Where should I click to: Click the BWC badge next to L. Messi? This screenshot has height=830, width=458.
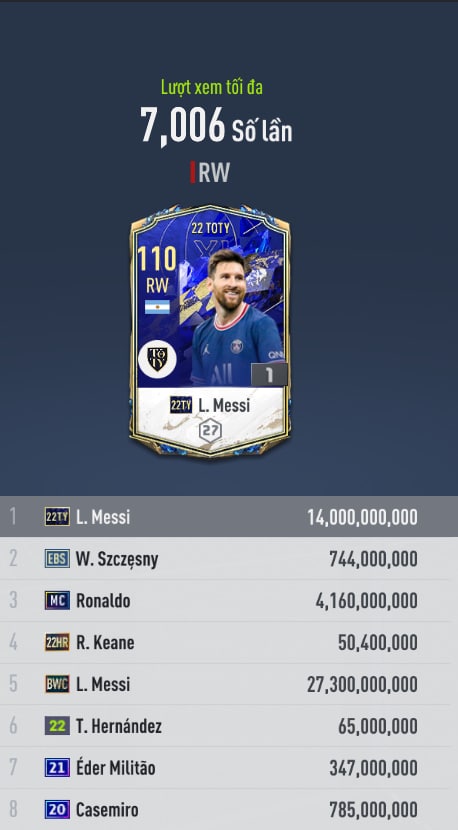click(x=57, y=684)
